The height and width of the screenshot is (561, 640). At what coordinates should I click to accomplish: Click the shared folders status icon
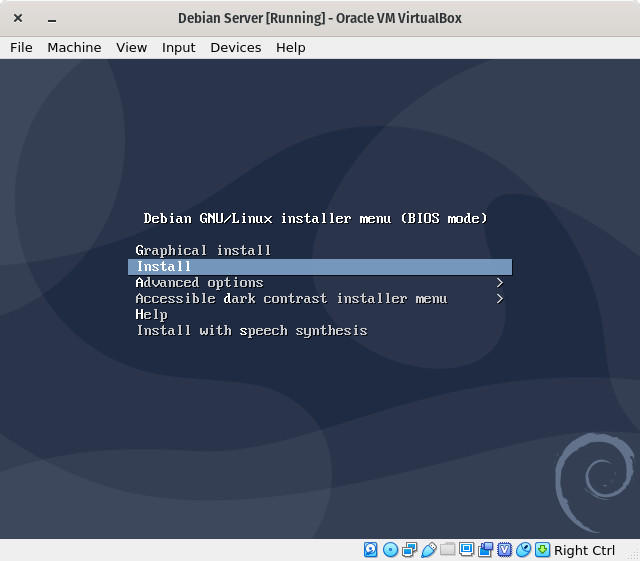(447, 550)
